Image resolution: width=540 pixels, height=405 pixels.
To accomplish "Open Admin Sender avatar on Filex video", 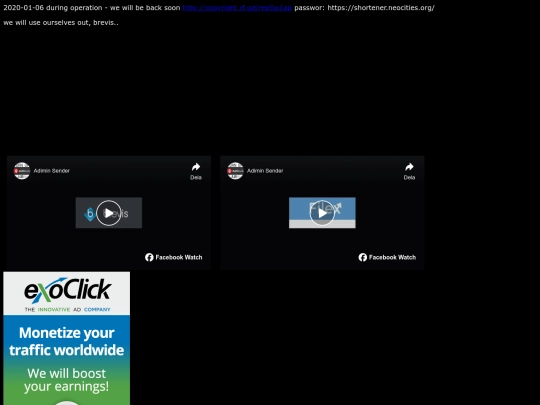I will pyautogui.click(x=235, y=171).
